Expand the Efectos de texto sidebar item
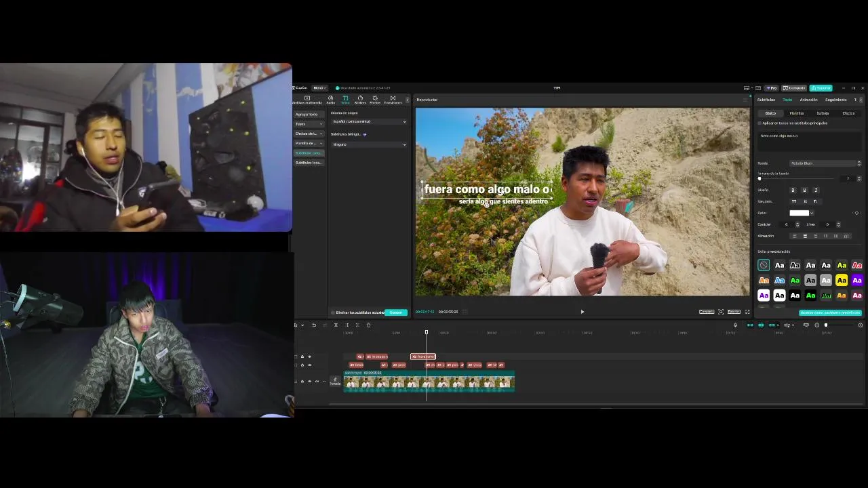 tap(309, 134)
